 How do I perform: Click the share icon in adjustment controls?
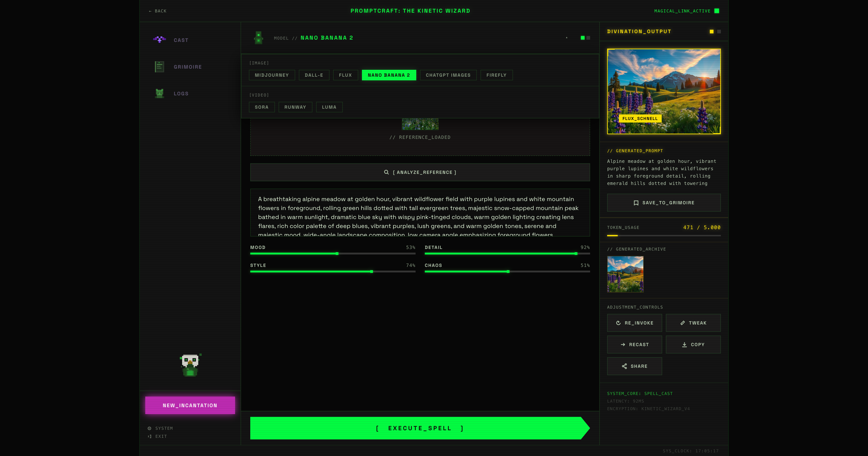(x=624, y=366)
